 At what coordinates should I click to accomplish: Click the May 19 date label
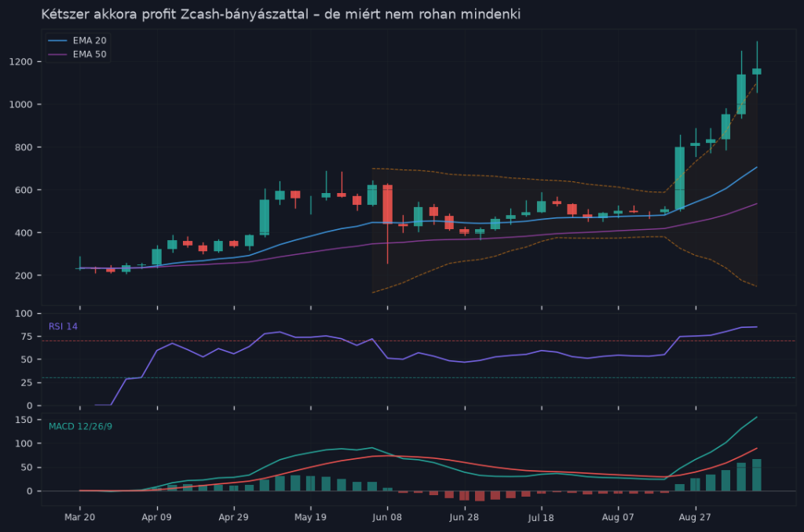pos(311,517)
